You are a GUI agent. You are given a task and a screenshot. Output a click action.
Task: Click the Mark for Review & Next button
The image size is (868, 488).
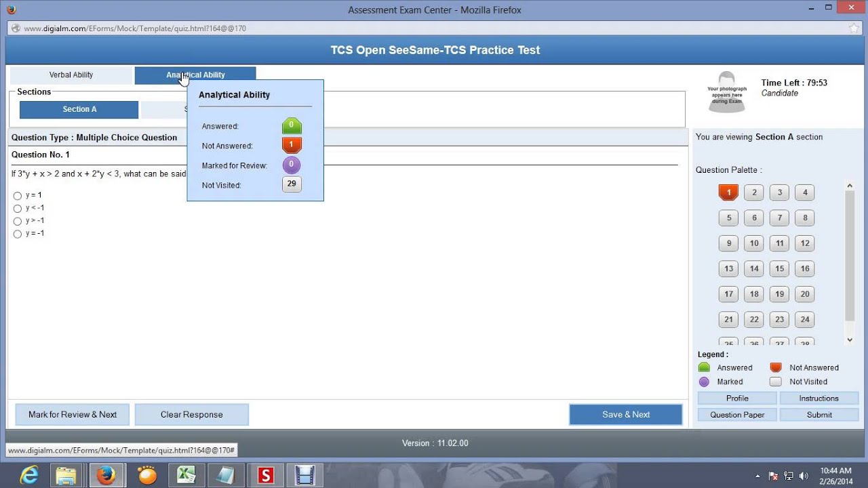tap(73, 415)
